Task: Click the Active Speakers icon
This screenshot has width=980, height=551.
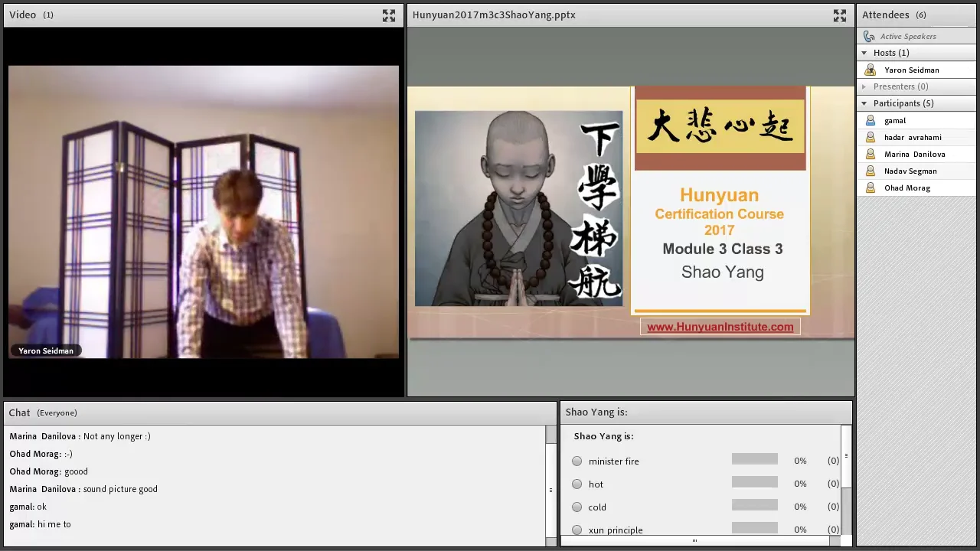Action: coord(869,36)
